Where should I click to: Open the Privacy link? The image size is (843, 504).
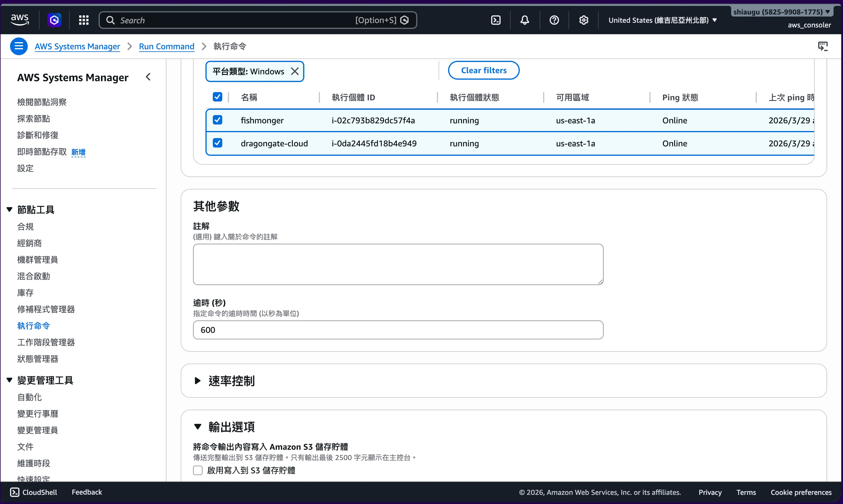(710, 492)
